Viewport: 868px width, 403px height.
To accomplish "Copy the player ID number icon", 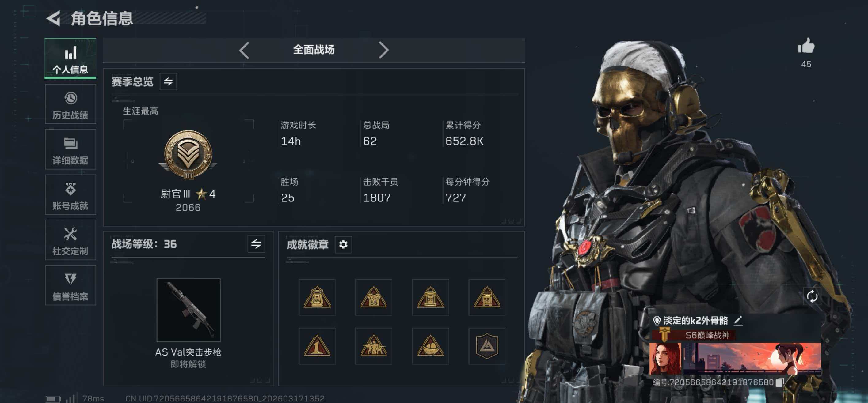I will coord(779,382).
